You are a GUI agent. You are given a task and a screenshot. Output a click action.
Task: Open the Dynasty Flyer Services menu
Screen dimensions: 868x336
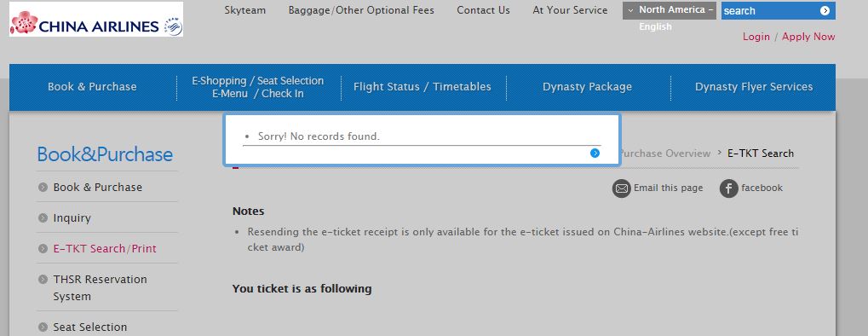coord(754,87)
